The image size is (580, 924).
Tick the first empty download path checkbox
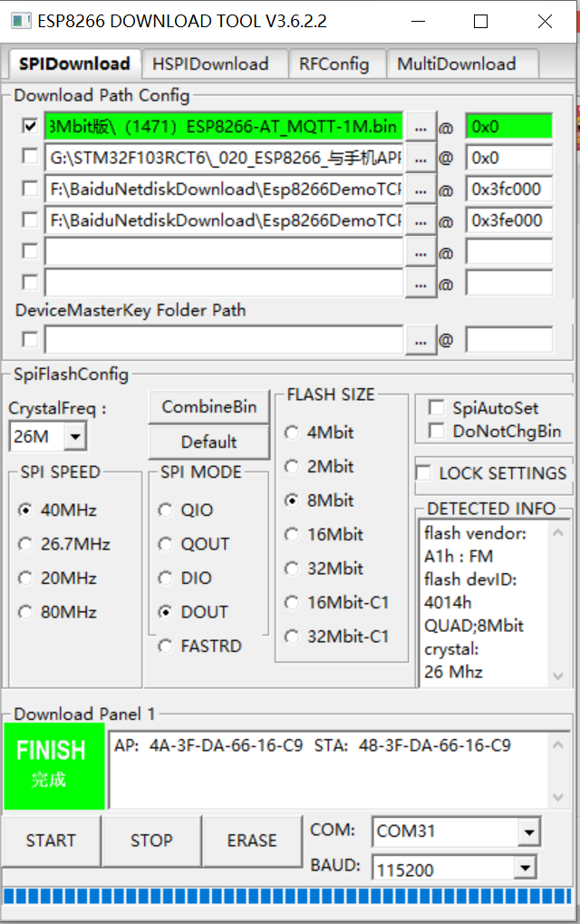click(29, 251)
